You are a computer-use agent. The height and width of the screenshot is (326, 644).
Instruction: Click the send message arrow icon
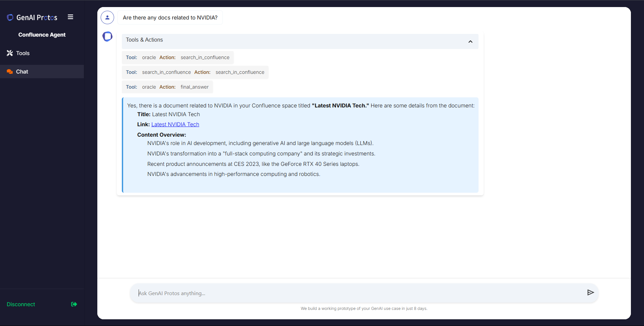pos(591,292)
